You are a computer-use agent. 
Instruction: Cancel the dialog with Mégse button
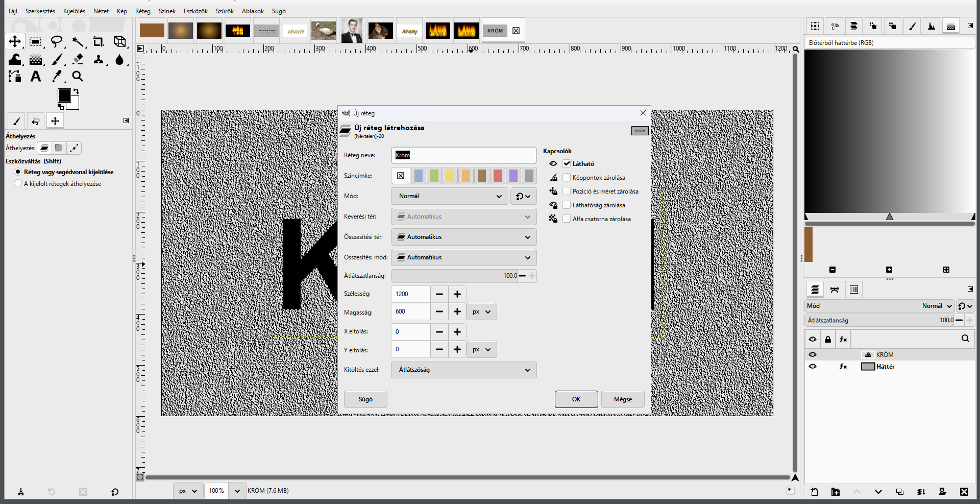(623, 399)
